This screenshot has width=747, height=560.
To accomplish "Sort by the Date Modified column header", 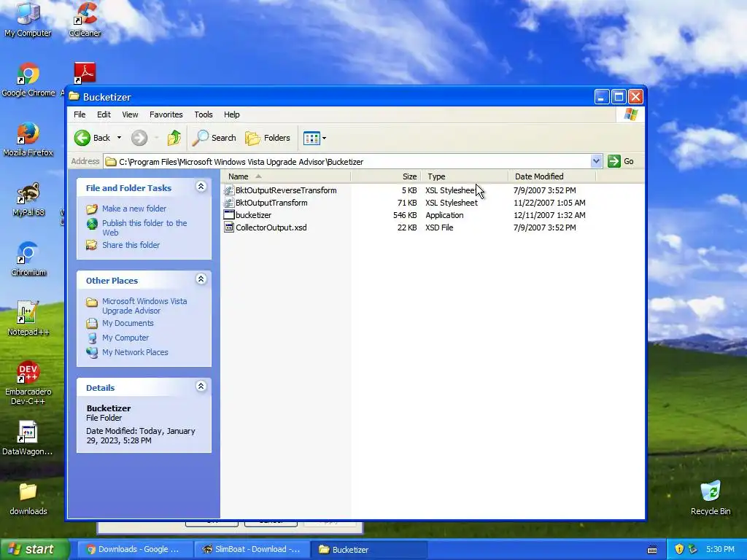I will pos(552,176).
